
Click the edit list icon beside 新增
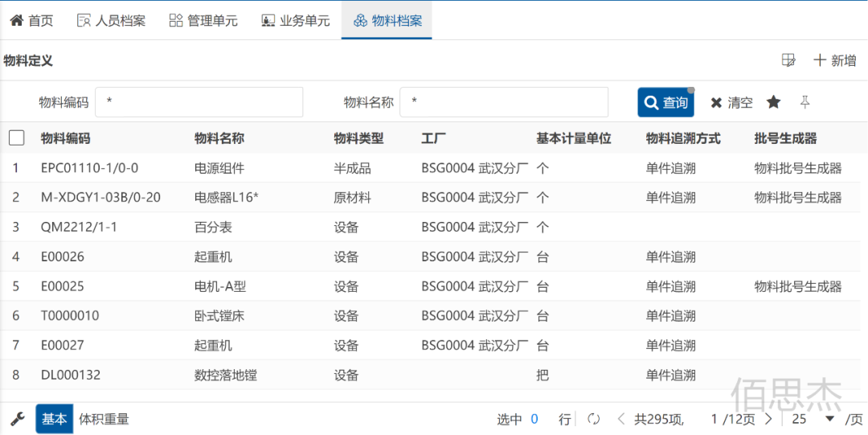point(788,60)
